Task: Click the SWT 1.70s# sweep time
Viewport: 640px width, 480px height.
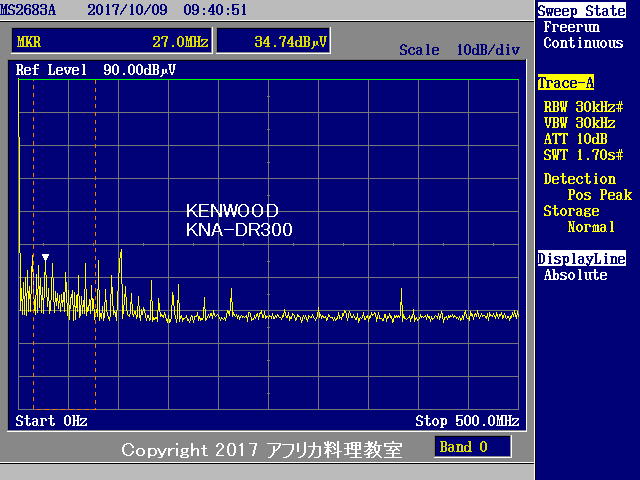Action: [583, 155]
